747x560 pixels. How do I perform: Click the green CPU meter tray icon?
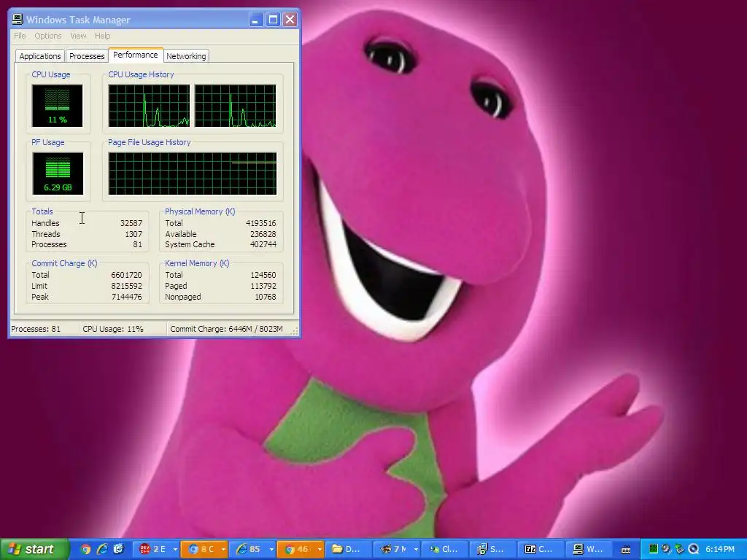point(654,549)
